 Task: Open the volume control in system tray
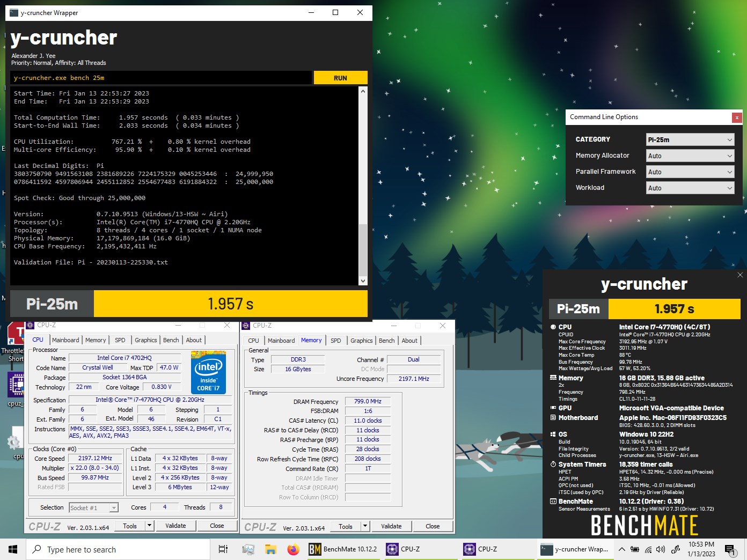(661, 549)
